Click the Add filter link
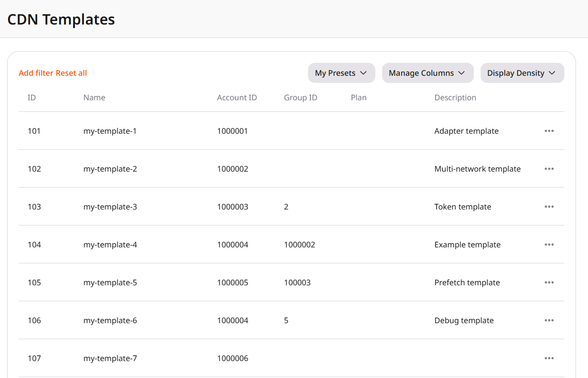The width and height of the screenshot is (588, 378). pos(36,73)
